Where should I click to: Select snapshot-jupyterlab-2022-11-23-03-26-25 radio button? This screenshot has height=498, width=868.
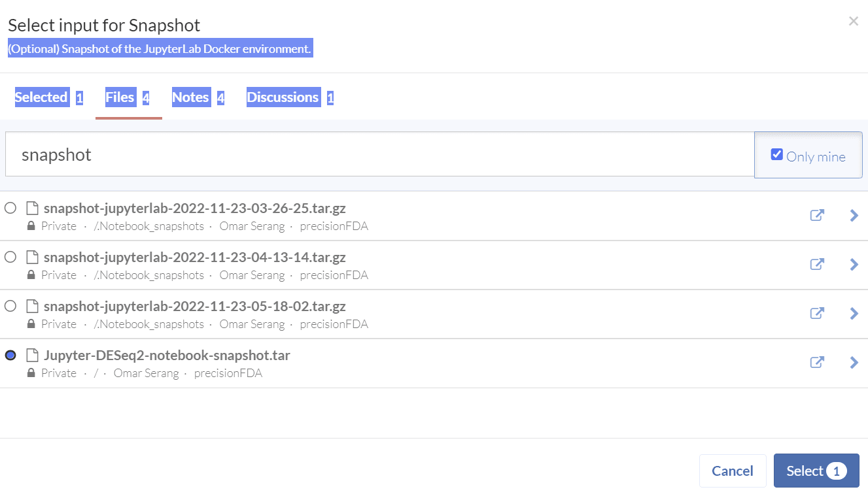[10, 208]
